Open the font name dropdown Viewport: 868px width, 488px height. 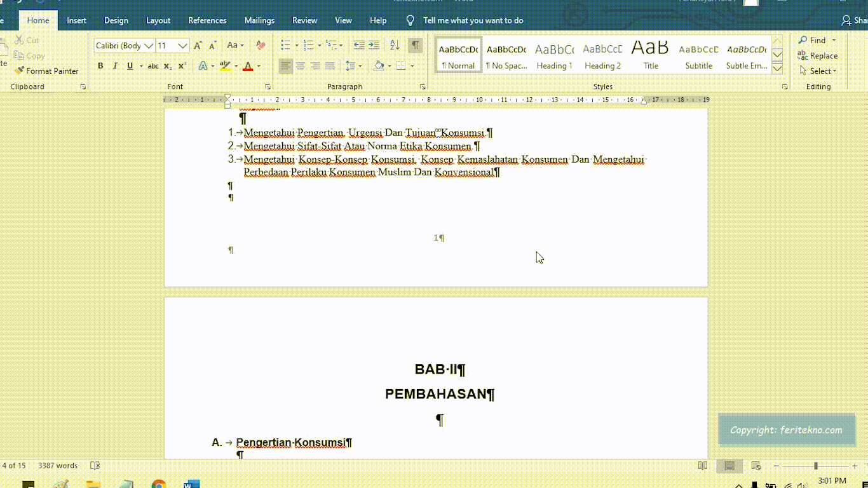(149, 46)
